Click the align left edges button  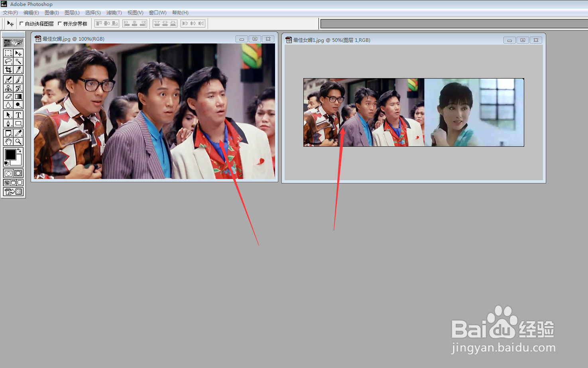127,24
